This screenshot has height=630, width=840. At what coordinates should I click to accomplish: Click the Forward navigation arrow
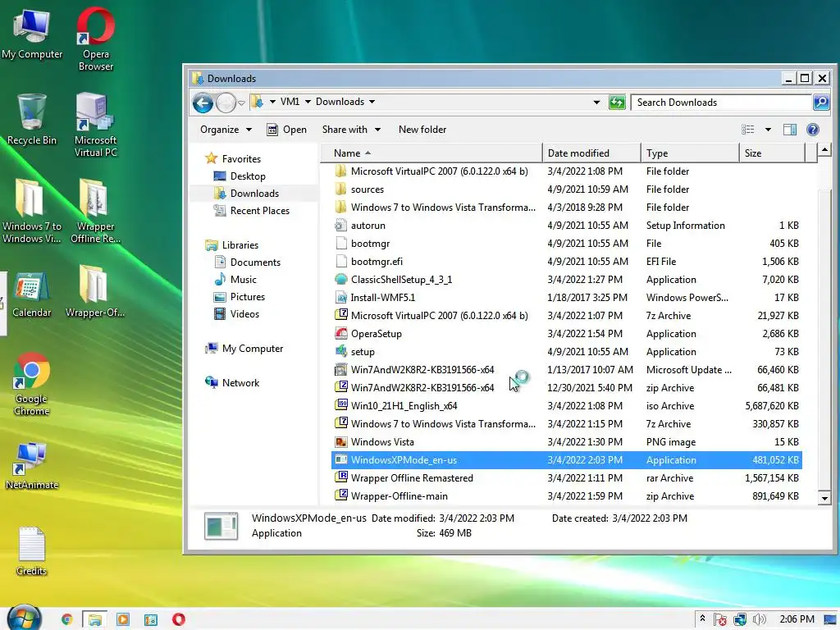(226, 103)
